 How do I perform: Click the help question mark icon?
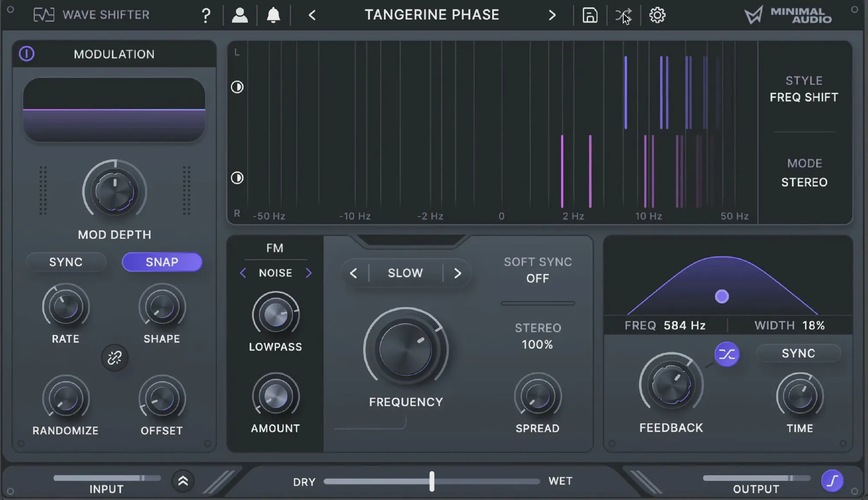[x=206, y=16]
